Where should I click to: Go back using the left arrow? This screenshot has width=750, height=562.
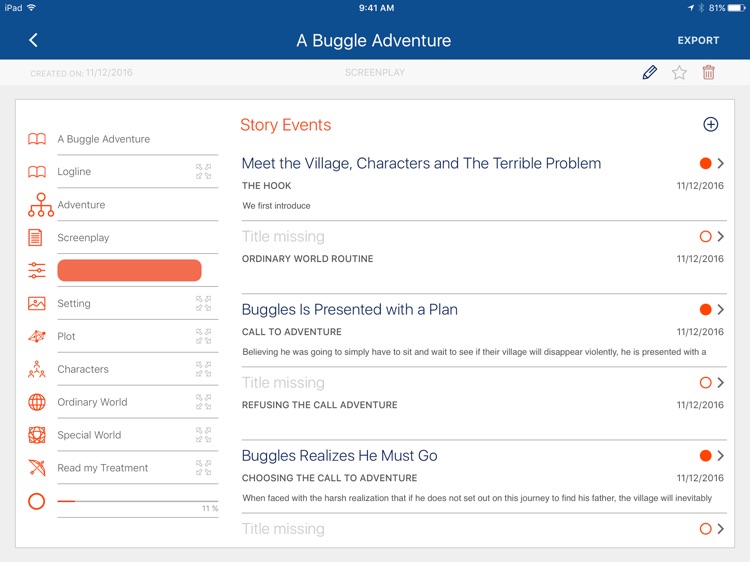(33, 40)
